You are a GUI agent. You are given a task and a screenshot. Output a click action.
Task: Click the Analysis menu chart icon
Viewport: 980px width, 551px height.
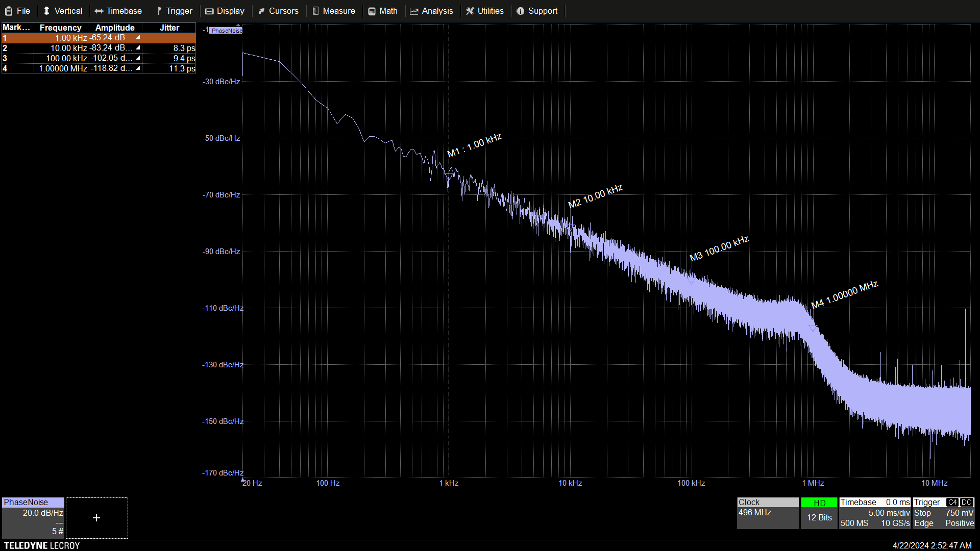coord(414,11)
